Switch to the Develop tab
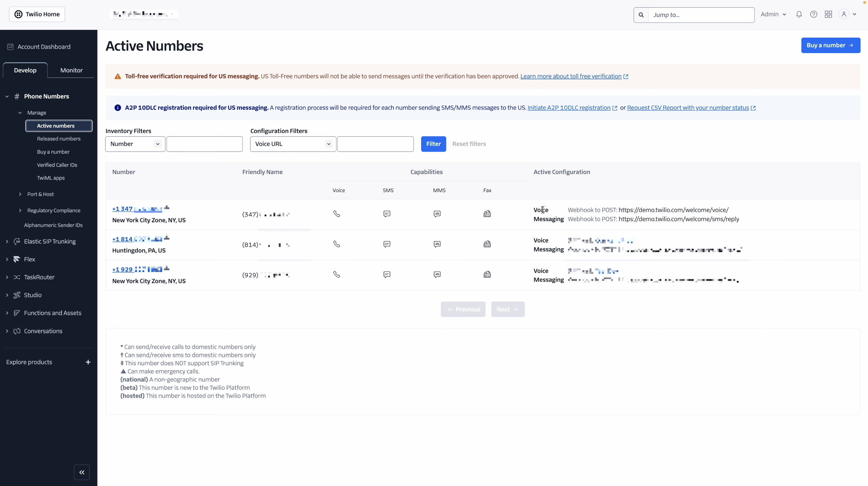The image size is (868, 486). coord(25,70)
